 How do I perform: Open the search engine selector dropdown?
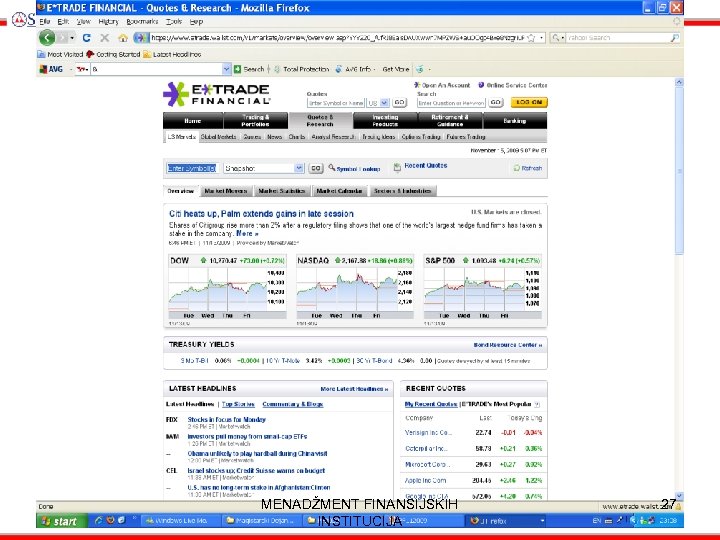(557, 38)
